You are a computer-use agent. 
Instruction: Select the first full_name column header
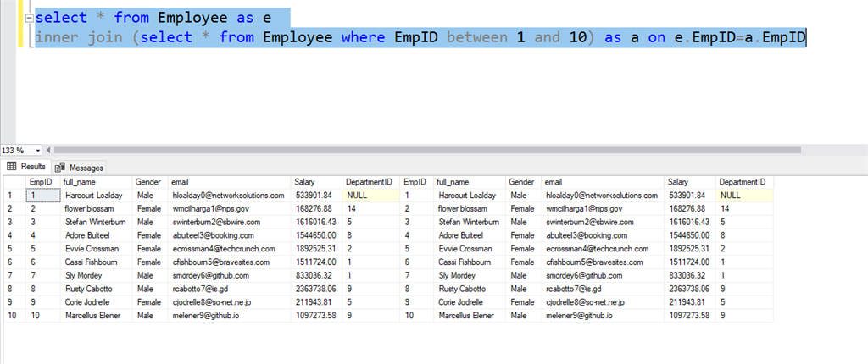96,181
